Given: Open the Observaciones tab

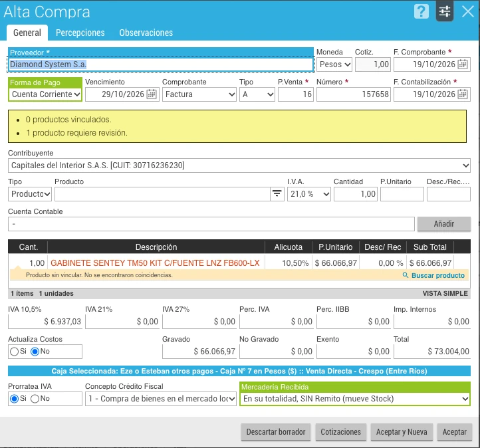Looking at the screenshot, I should click(x=146, y=33).
